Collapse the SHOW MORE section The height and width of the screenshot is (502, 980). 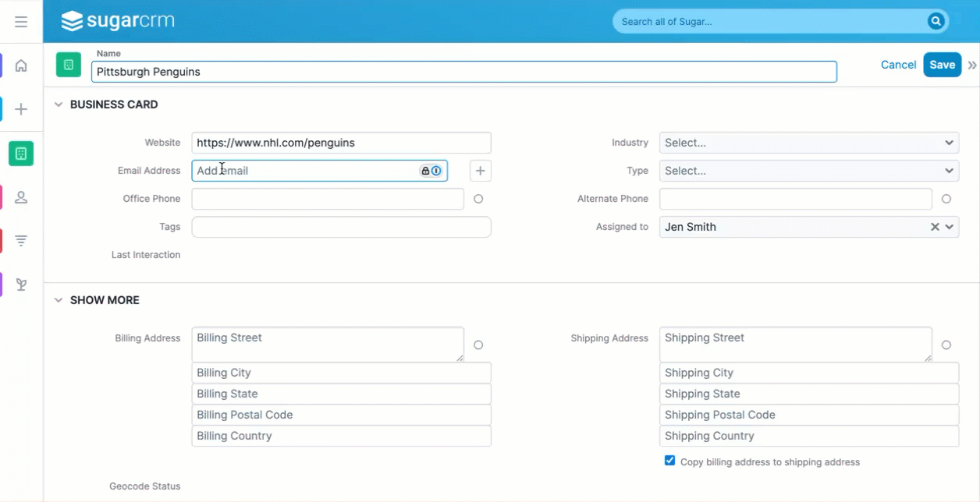59,300
